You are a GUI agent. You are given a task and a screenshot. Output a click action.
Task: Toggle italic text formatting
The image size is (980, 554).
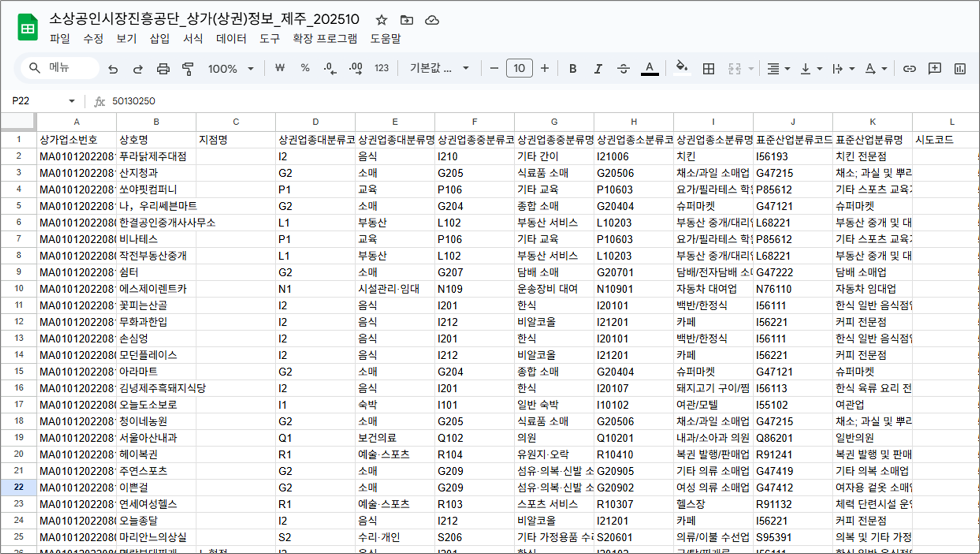(x=598, y=69)
